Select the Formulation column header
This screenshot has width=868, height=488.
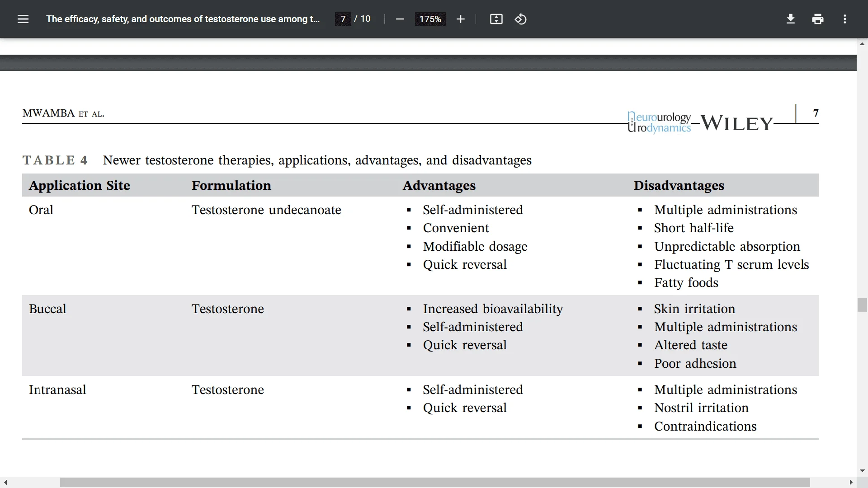click(232, 185)
